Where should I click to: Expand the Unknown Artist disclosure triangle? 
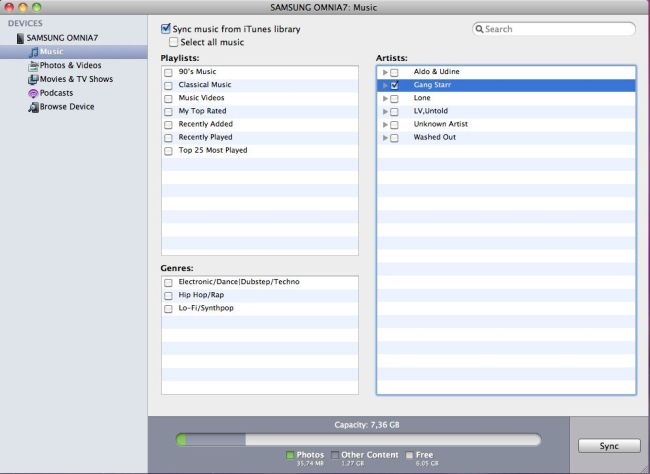coord(385,125)
